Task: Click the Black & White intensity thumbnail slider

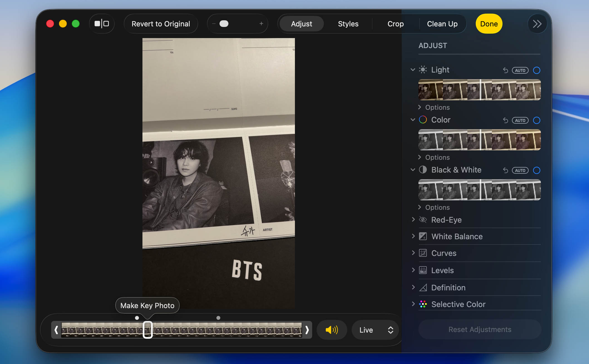Action: click(x=479, y=190)
